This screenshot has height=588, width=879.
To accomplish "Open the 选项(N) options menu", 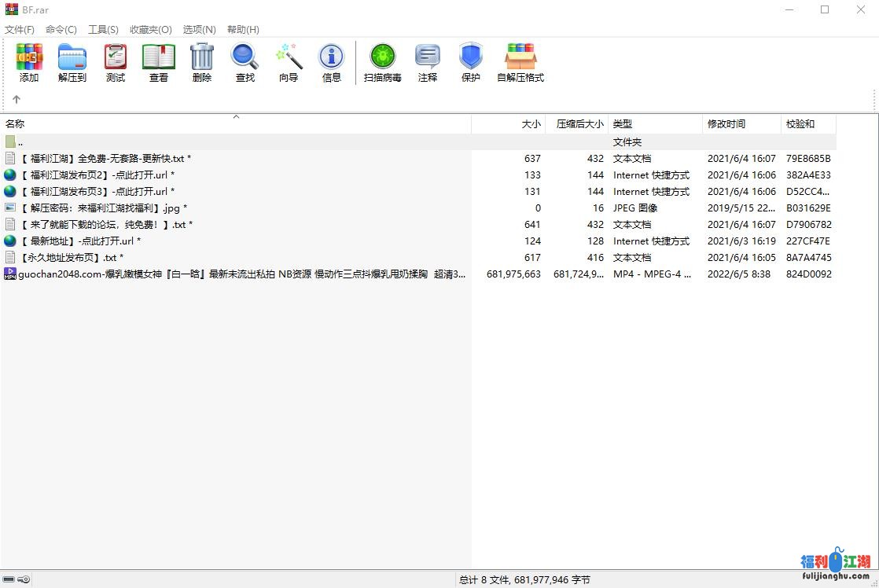I will point(200,29).
